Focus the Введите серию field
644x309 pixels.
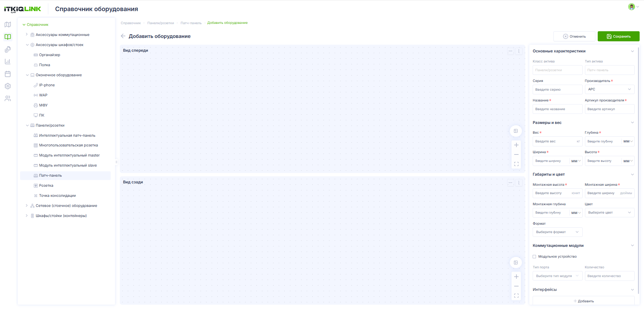tap(557, 90)
